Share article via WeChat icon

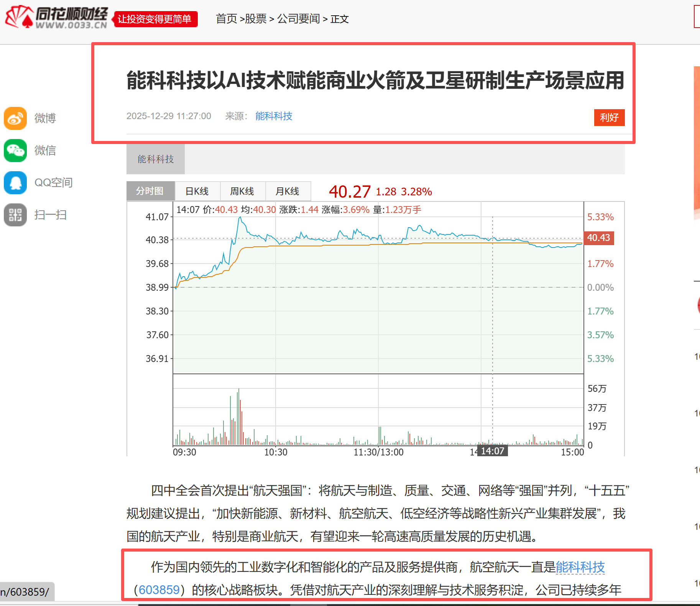15,151
